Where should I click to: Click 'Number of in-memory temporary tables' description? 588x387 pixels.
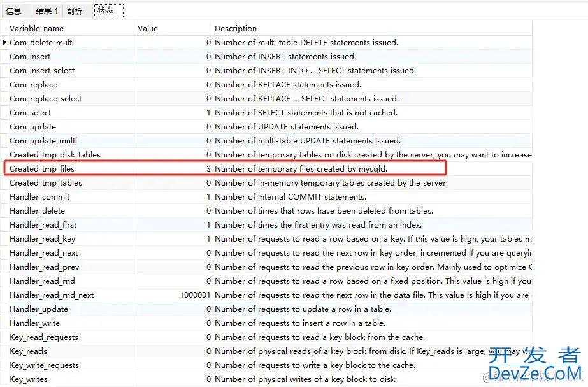pyautogui.click(x=331, y=183)
